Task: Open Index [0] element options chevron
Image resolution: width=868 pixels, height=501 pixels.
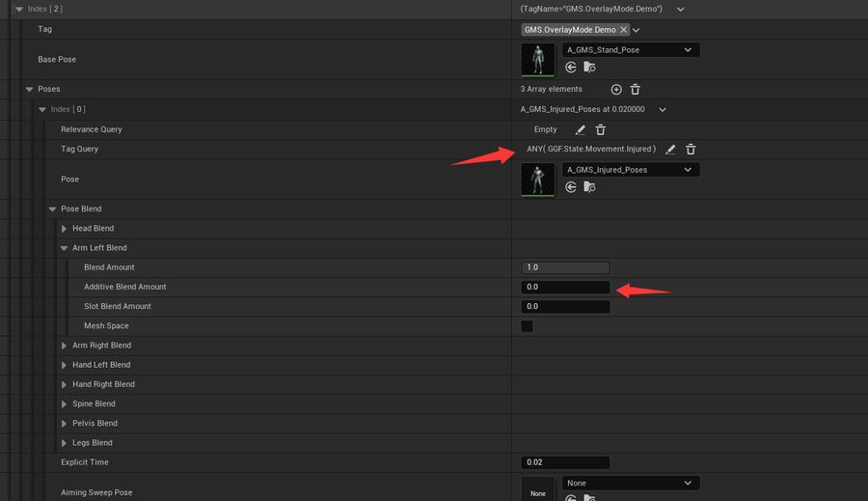Action: pyautogui.click(x=663, y=110)
